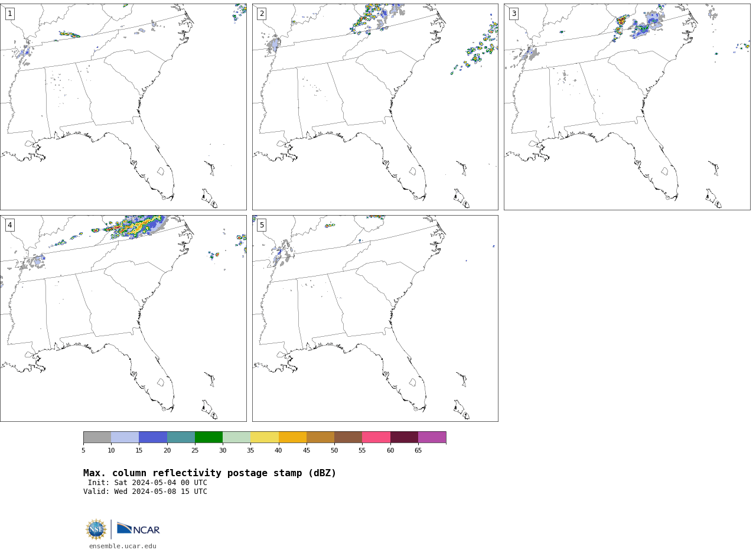
Task: Click the member number 2 label box
Action: [x=262, y=14]
